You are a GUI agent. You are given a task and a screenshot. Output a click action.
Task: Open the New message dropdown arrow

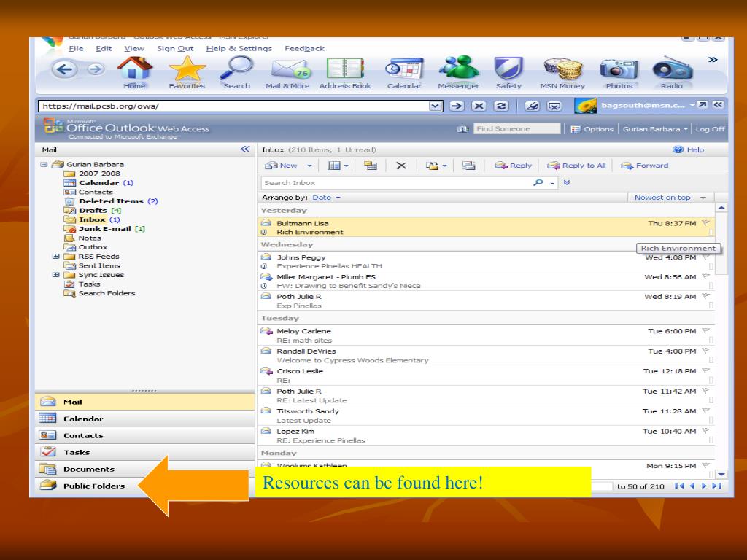tap(309, 166)
